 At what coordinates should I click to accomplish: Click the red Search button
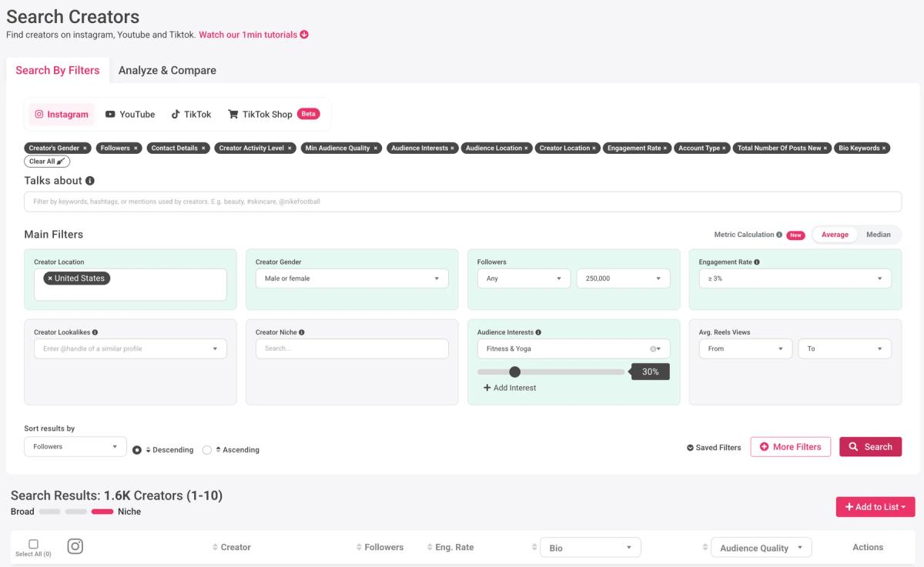pyautogui.click(x=870, y=447)
